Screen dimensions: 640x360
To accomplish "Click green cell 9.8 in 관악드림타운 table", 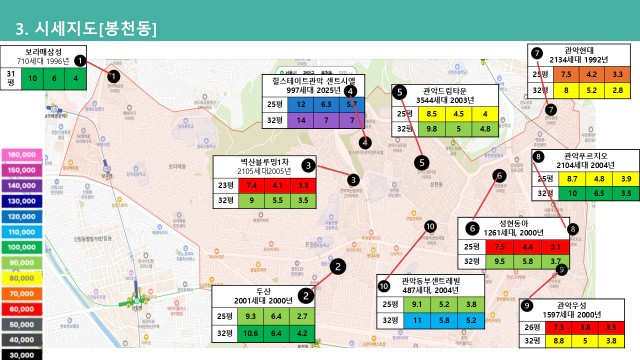I will pyautogui.click(x=431, y=129).
